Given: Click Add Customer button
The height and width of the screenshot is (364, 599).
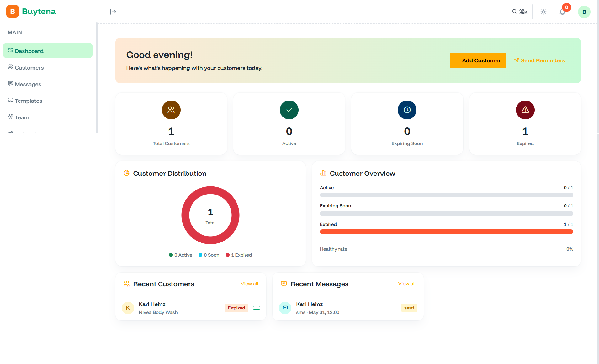Looking at the screenshot, I should [478, 60].
